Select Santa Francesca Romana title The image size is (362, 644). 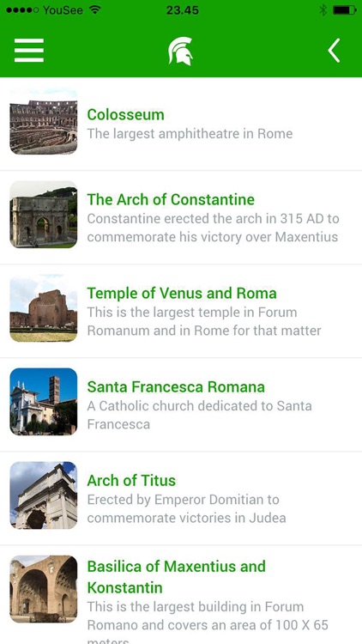pos(176,387)
